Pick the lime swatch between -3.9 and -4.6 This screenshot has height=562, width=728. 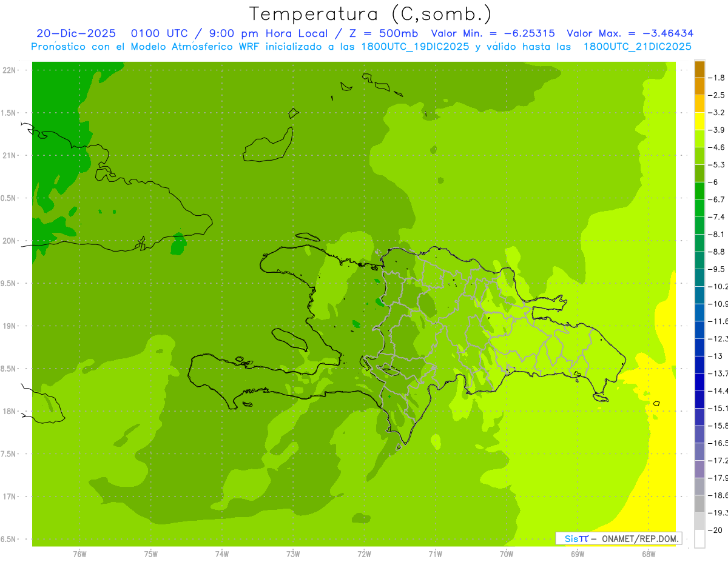(x=700, y=138)
